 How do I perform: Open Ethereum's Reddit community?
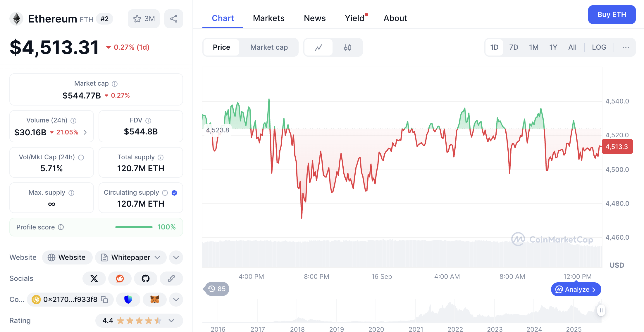tap(120, 279)
